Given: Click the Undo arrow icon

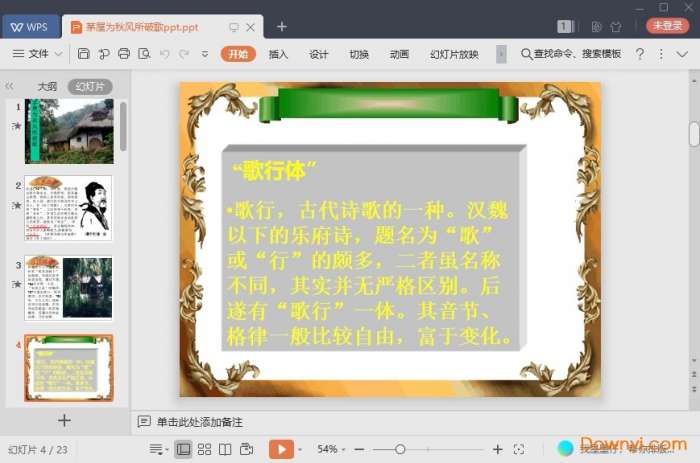Looking at the screenshot, I should click(x=165, y=54).
